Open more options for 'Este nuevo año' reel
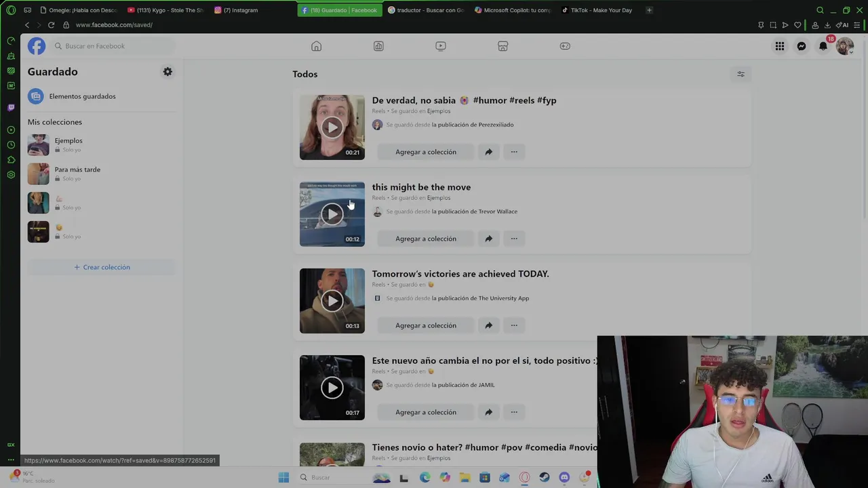This screenshot has height=488, width=868. tap(514, 412)
